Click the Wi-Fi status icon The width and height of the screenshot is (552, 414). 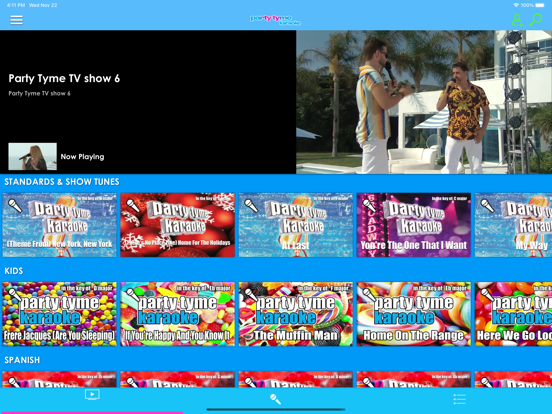click(x=516, y=5)
